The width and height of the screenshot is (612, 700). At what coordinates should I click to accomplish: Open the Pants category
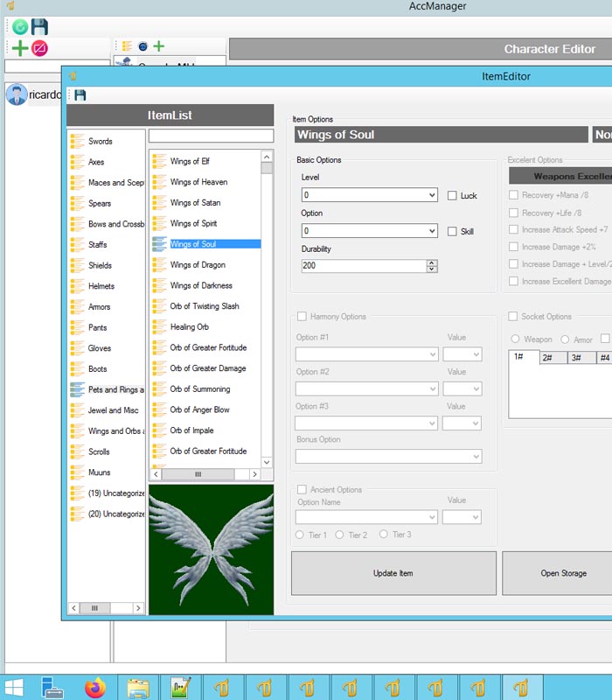coord(97,327)
